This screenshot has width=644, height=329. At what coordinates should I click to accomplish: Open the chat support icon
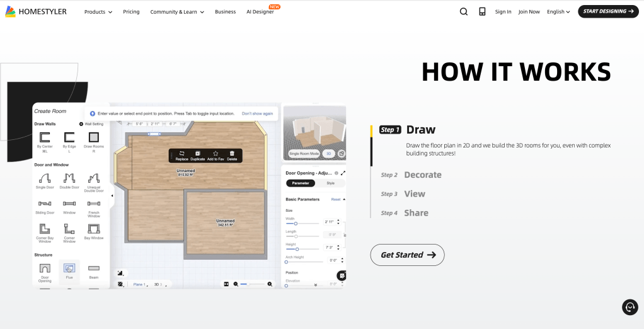tap(630, 307)
